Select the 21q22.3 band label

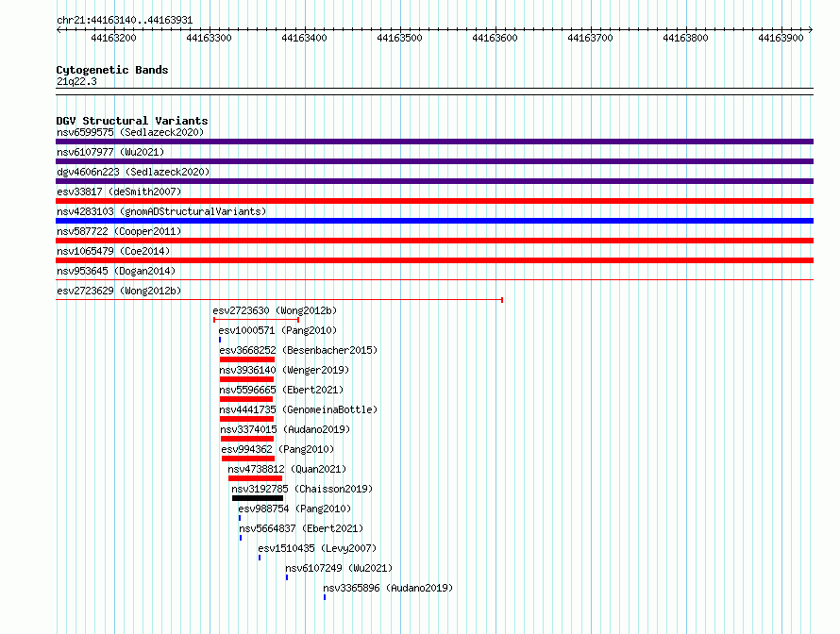pos(76,81)
